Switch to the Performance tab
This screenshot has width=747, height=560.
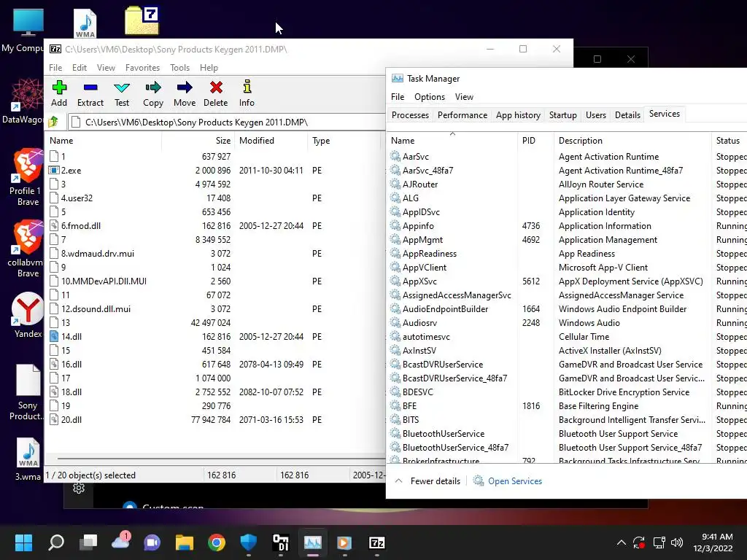tap(462, 114)
